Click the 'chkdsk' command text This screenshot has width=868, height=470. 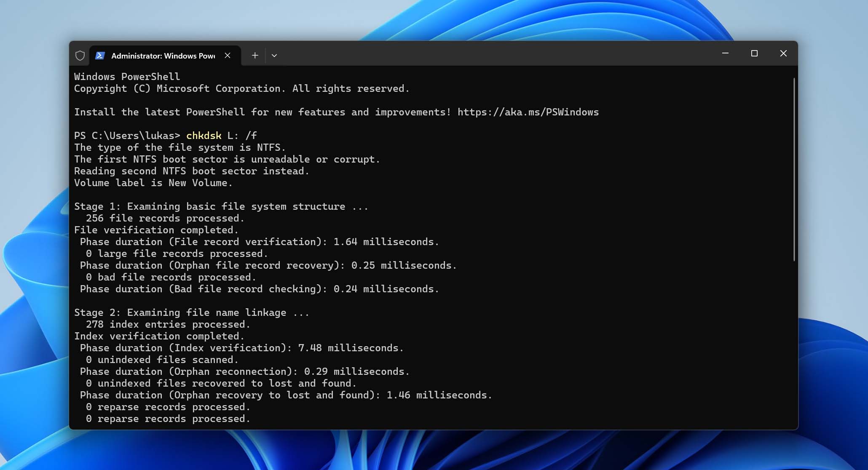pyautogui.click(x=204, y=136)
